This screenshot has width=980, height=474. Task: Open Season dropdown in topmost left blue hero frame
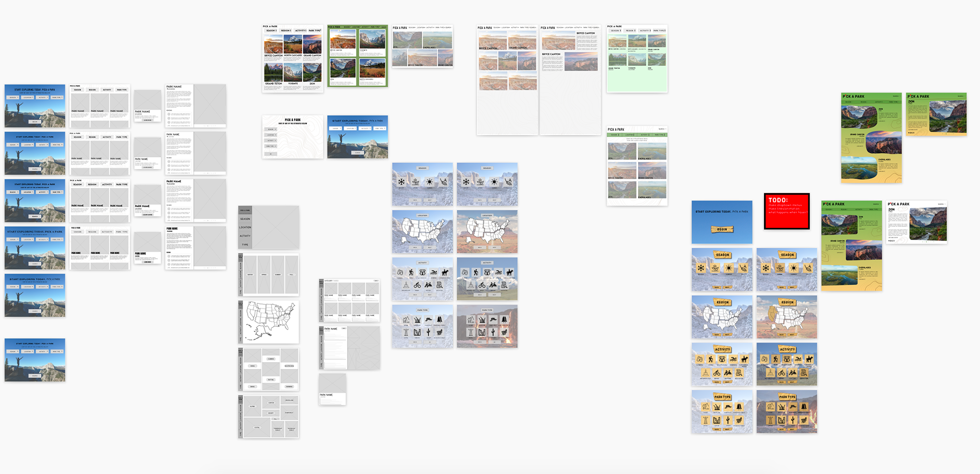click(x=13, y=97)
